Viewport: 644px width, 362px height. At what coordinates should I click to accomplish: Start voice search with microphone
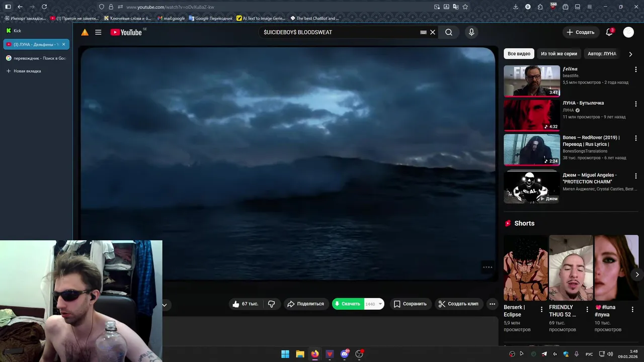[471, 32]
